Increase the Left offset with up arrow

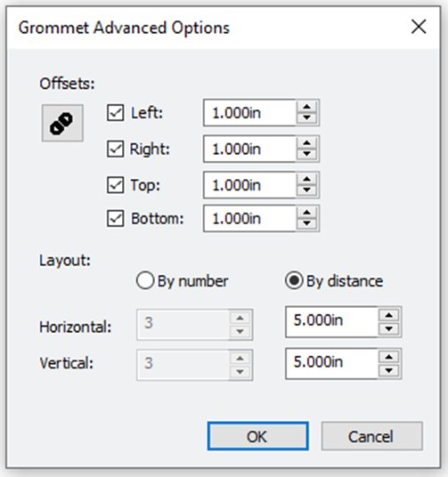click(306, 107)
